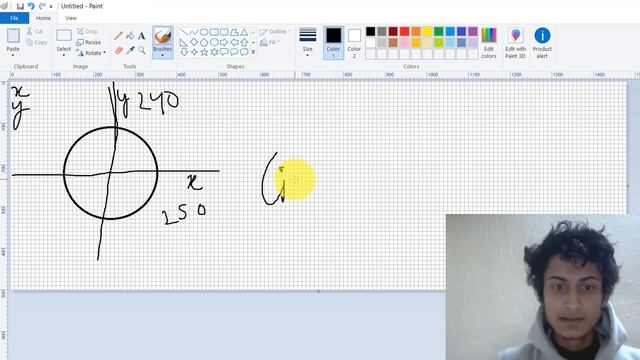The width and height of the screenshot is (640, 360).
Task: Click the Copy button
Action: [36, 42]
